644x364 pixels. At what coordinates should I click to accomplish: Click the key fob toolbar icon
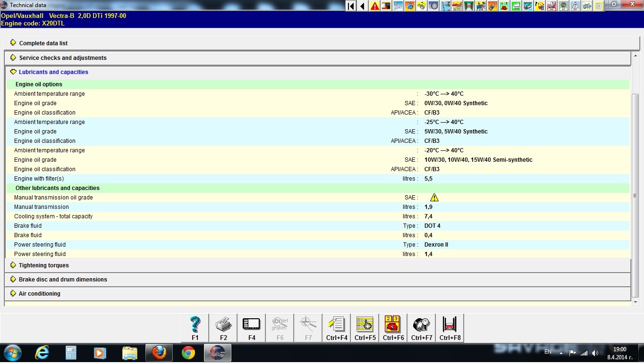click(492, 6)
